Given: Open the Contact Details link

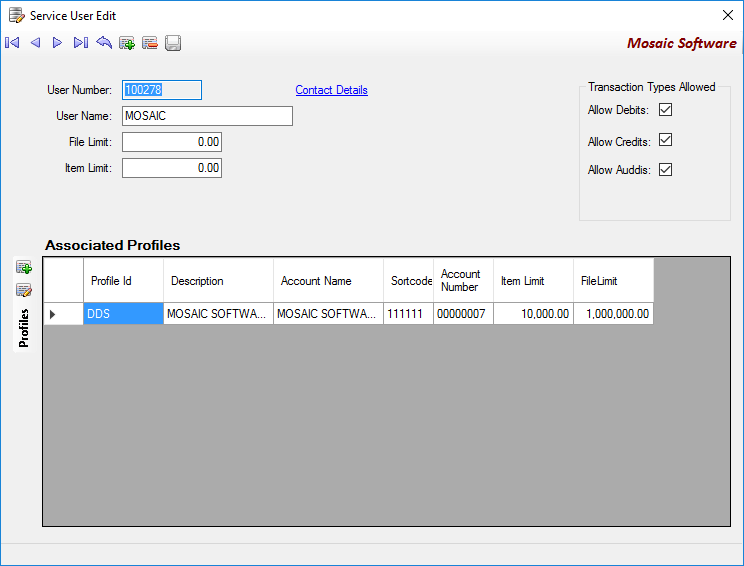Looking at the screenshot, I should point(331,90).
